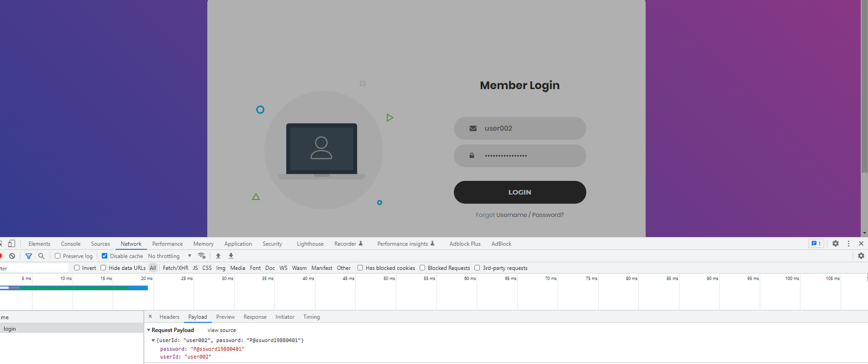The height and width of the screenshot is (364, 868).
Task: Open the AdBlock tab
Action: 501,244
